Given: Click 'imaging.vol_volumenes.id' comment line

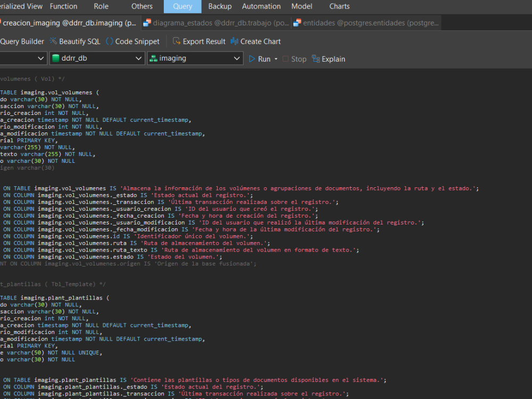Looking at the screenshot, I should pos(128,236).
